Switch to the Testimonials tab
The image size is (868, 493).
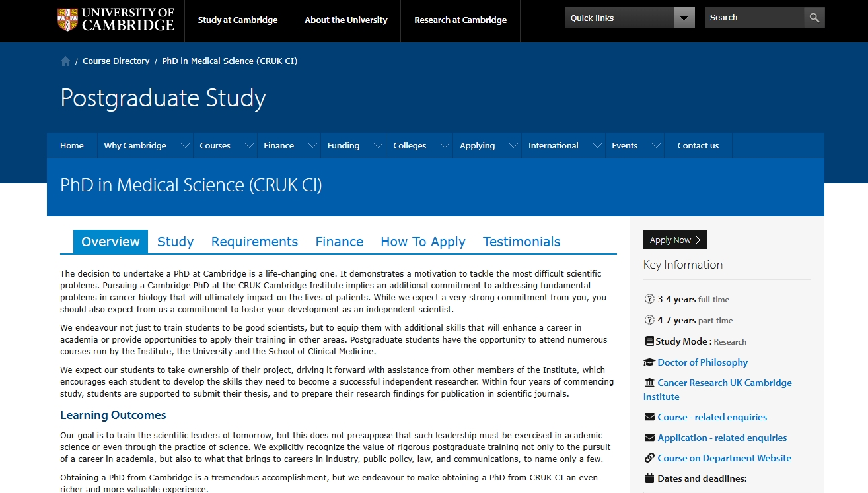click(522, 242)
